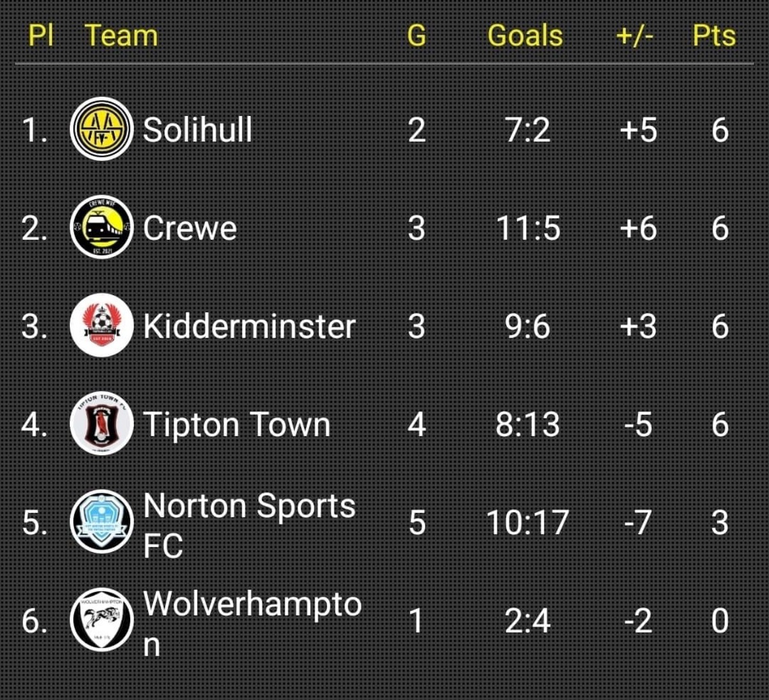Screen dimensions: 769x700
Task: Select the Kidderminster team name
Action: coord(249,326)
